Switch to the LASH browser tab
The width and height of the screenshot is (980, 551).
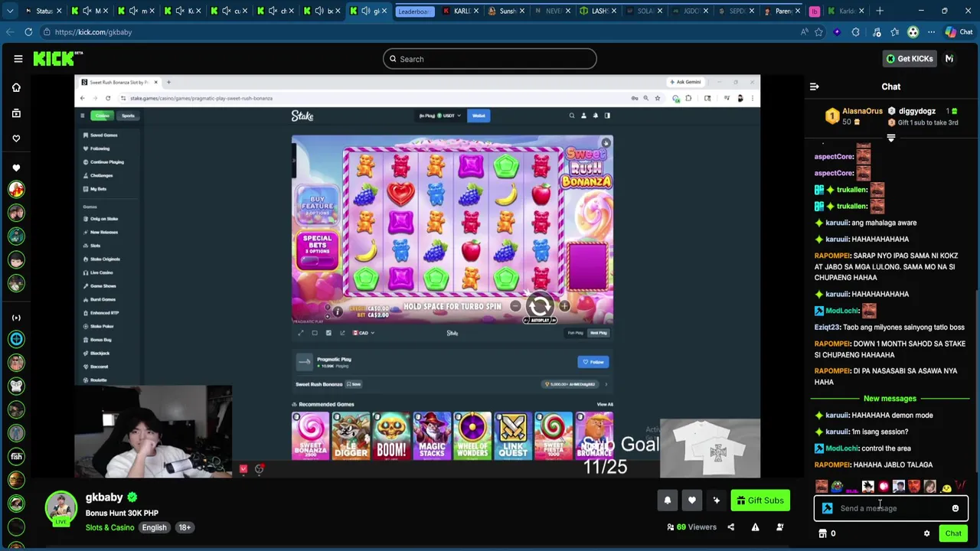point(597,11)
